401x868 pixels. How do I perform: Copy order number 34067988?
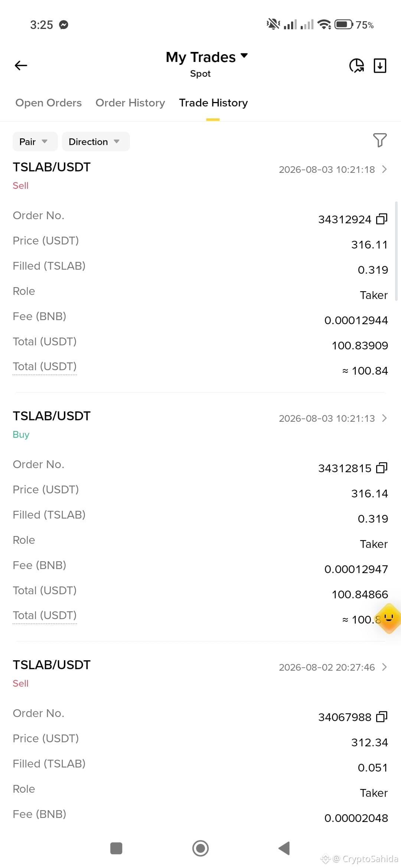tap(382, 717)
